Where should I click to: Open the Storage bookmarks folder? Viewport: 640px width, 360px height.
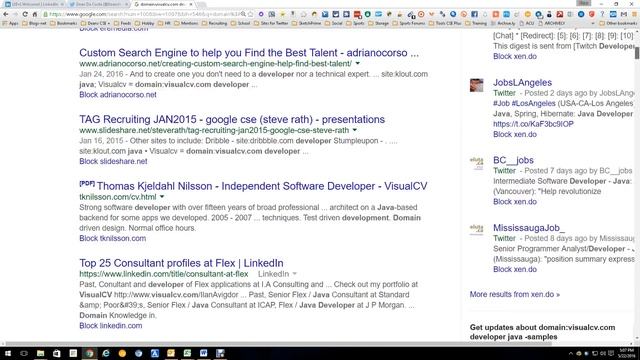pos(379,23)
